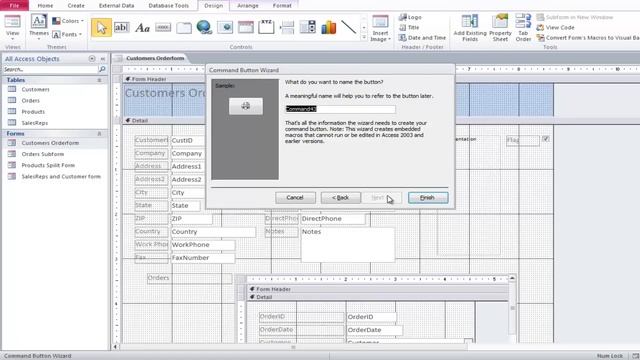This screenshot has height=360, width=640.
Task: Insert Date and Time in header
Action: pos(422,38)
